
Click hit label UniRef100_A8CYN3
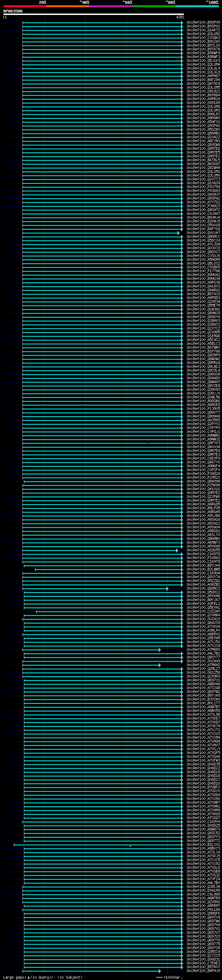pyautogui.click(x=203, y=141)
